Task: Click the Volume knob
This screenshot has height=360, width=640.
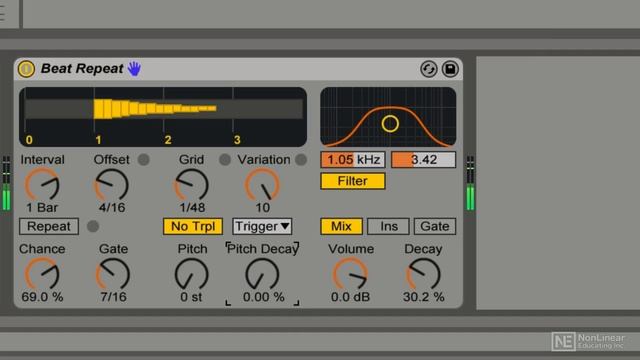Action: coord(350,274)
